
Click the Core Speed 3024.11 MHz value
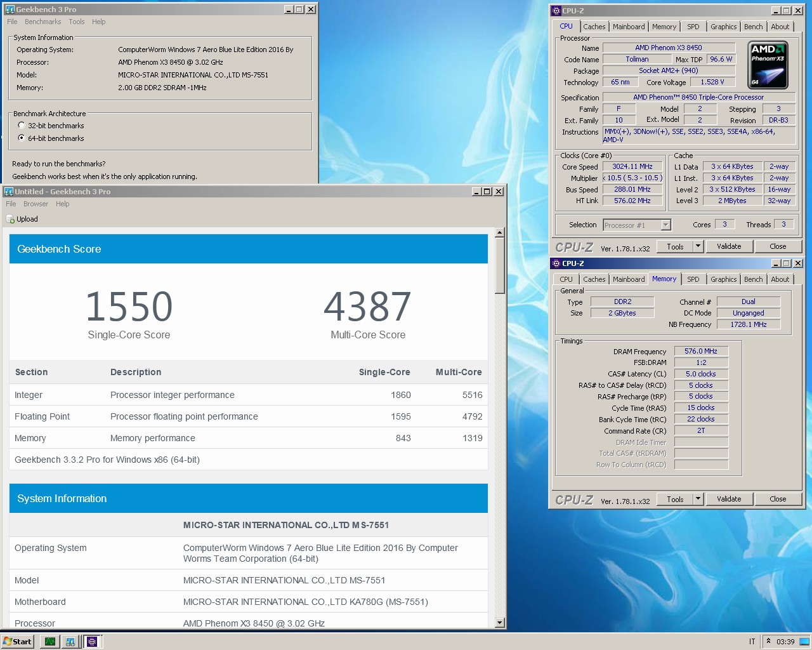point(632,166)
